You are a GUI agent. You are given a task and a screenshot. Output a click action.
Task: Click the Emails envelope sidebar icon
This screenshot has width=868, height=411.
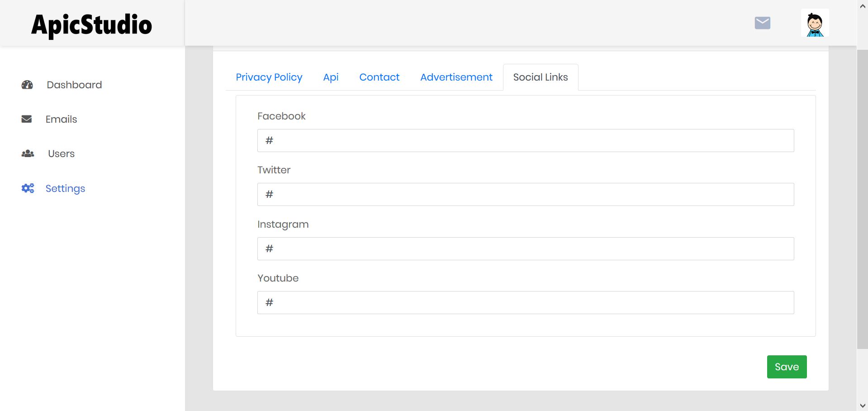pyautogui.click(x=27, y=119)
